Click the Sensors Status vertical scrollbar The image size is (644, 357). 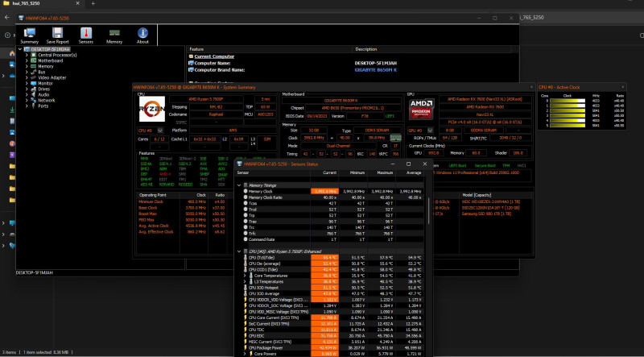click(x=429, y=211)
